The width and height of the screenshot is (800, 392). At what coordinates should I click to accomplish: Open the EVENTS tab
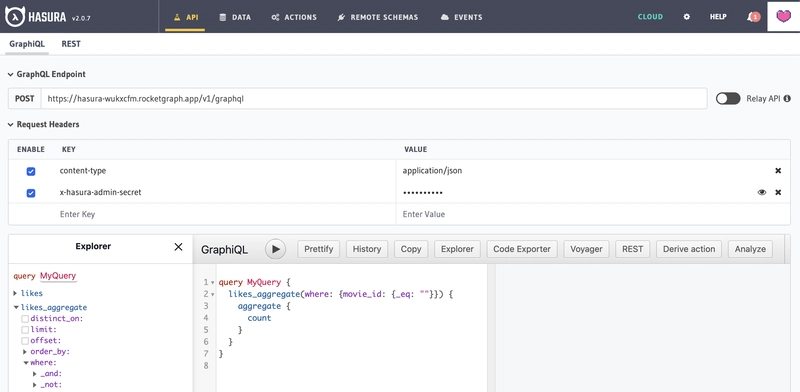pos(461,17)
